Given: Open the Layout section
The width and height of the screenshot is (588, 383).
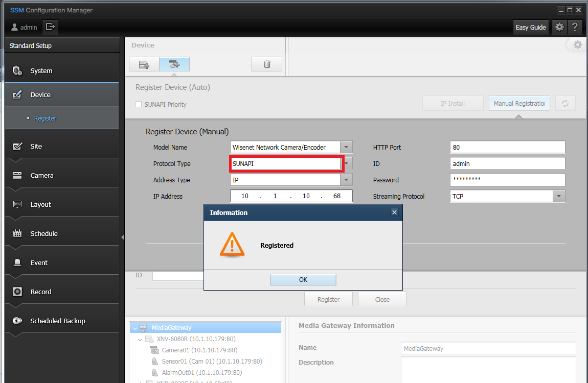Looking at the screenshot, I should click(x=62, y=204).
